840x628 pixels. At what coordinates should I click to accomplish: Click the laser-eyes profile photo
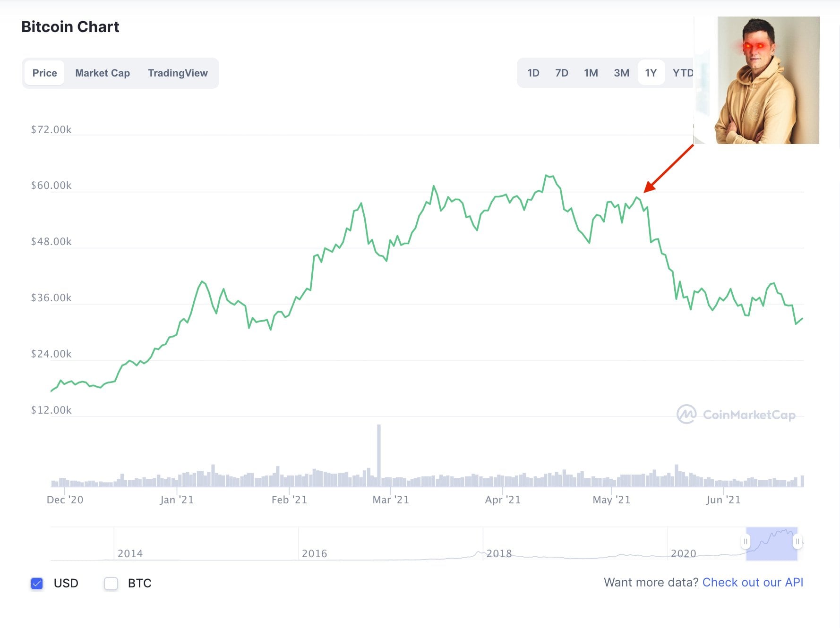[x=768, y=80]
